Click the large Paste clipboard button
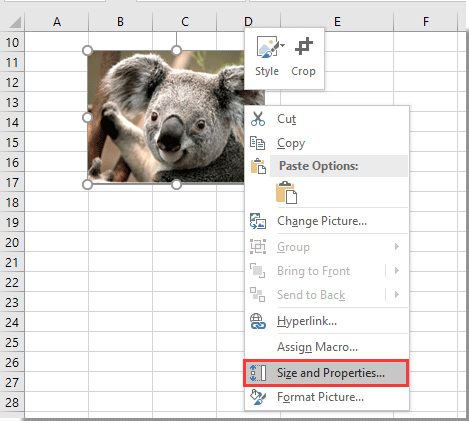This screenshot has height=421, width=469. pyautogui.click(x=287, y=193)
